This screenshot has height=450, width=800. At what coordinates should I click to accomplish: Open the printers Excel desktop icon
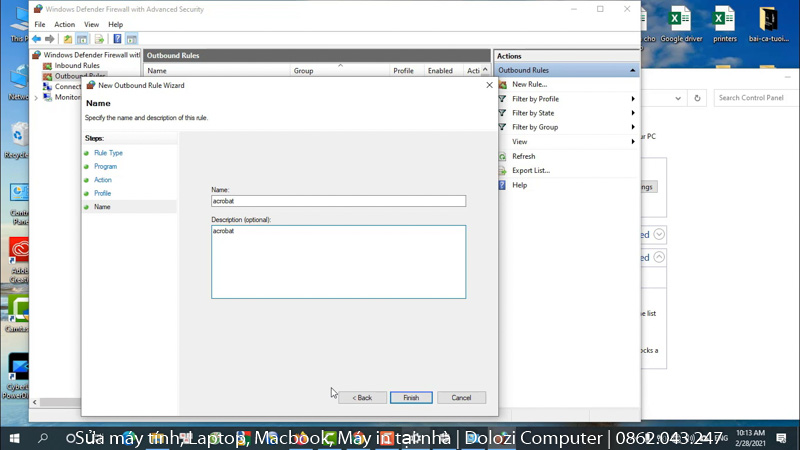click(x=724, y=23)
